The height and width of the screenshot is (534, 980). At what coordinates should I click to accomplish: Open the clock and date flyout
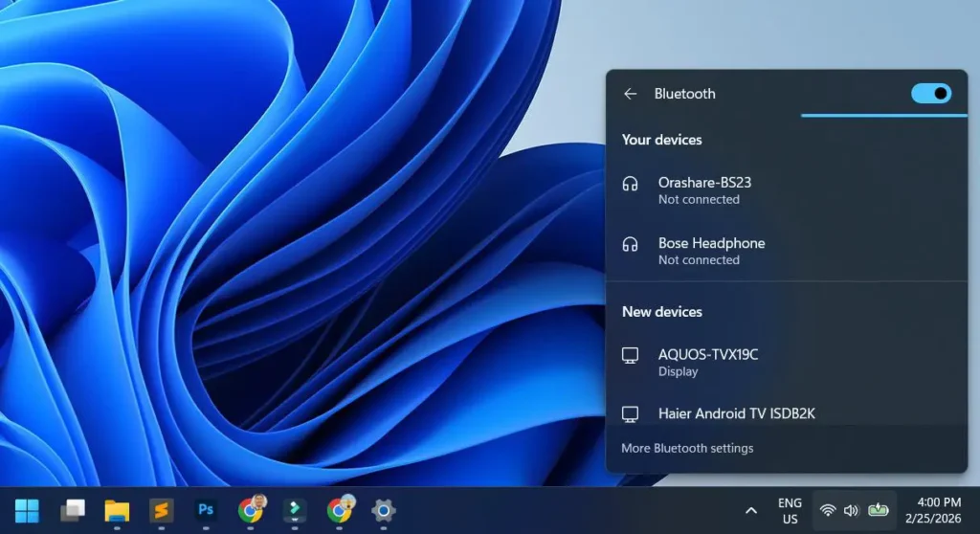(x=933, y=511)
